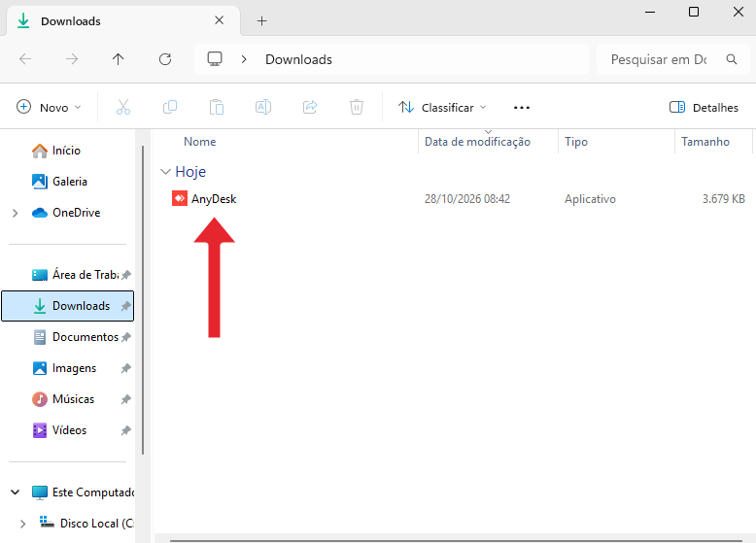The width and height of the screenshot is (756, 543).
Task: Collapse the Hoje group
Action: [x=165, y=172]
